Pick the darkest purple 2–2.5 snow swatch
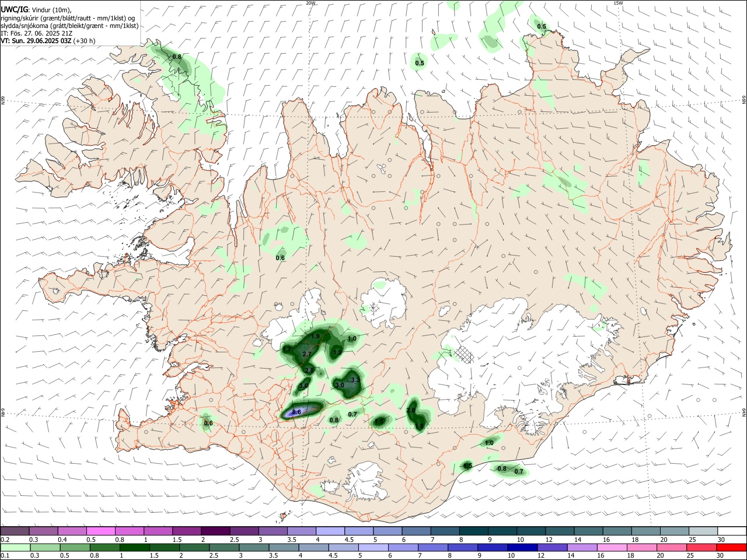This screenshot has width=747, height=560. [x=215, y=531]
